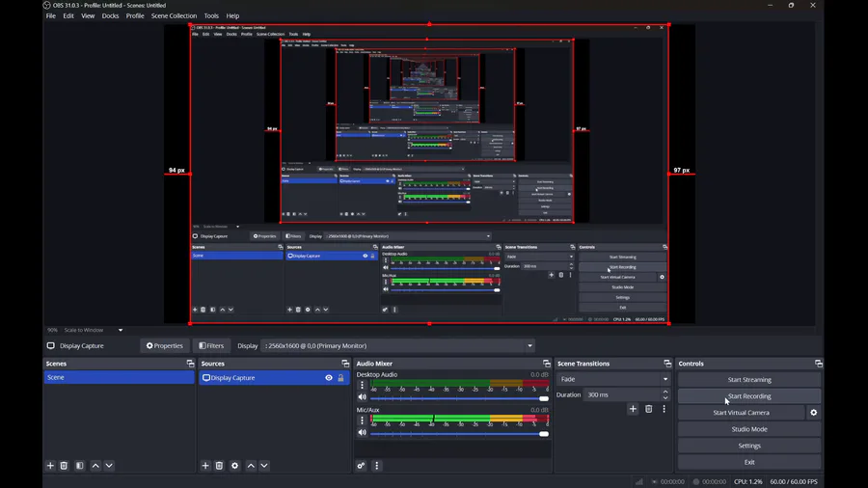The image size is (868, 488).
Task: Open scene filters icon in Scenes dock
Action: 80,466
